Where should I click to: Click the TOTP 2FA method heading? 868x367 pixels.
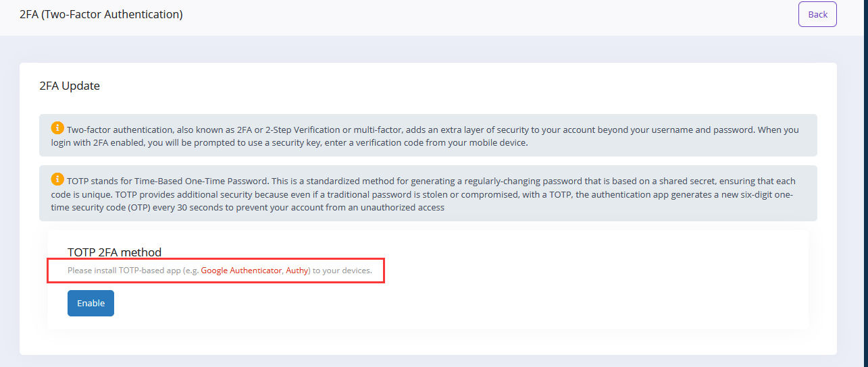click(114, 252)
